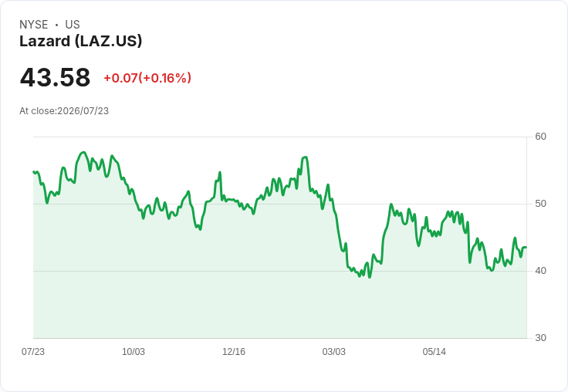
Task: Click the current price 43.58
Action: click(55, 77)
